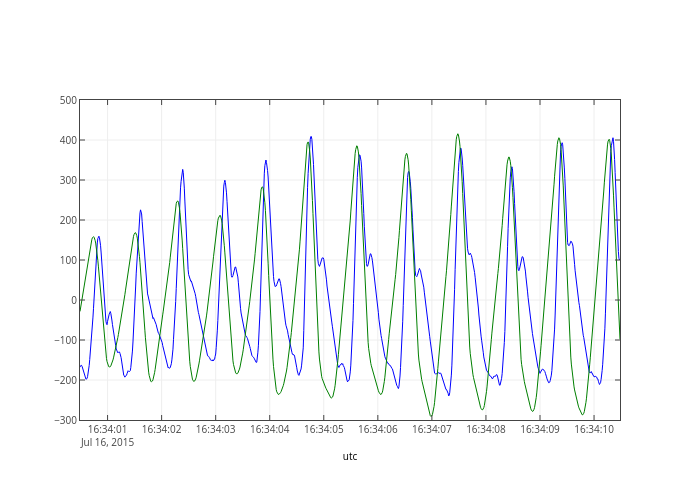Viewport: 700px width, 500px height.
Task: Click the 16:34:03 time tick label
Action: pos(215,429)
